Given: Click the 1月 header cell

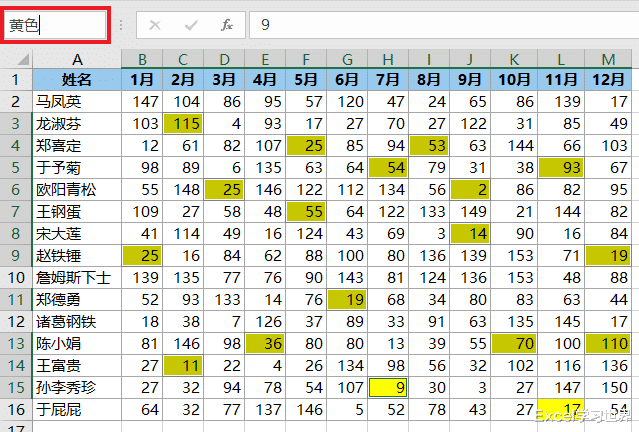Looking at the screenshot, I should [142, 79].
